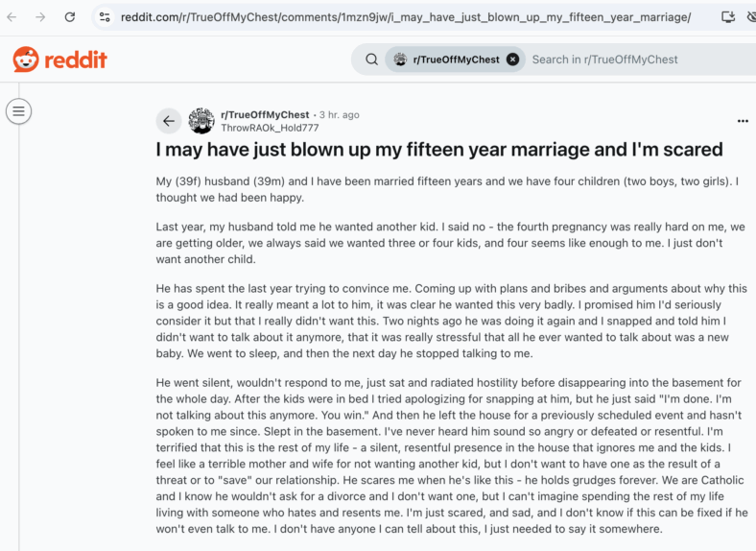Open post overflow options menu

(x=743, y=121)
